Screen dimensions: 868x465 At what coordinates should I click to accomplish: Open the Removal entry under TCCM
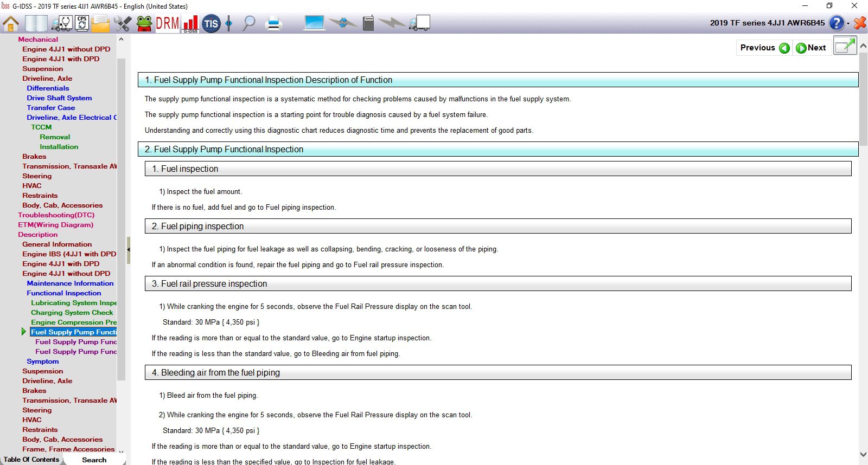(x=55, y=137)
